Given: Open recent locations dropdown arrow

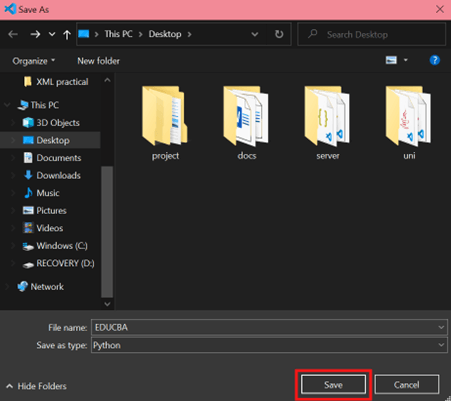Looking at the screenshot, I should (52, 34).
